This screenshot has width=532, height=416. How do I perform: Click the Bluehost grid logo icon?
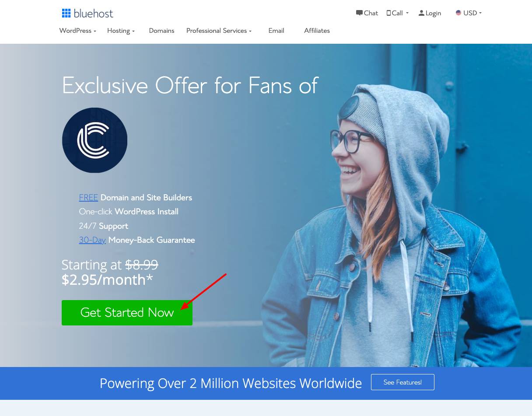coord(66,13)
